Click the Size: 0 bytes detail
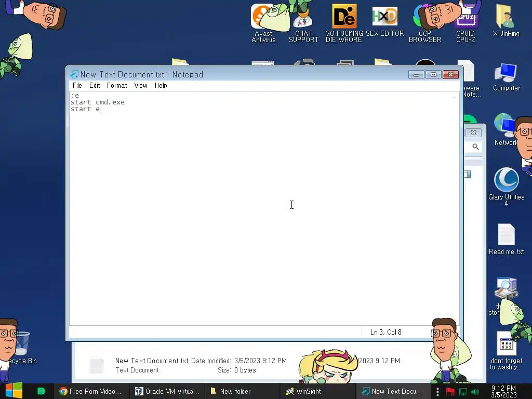Viewport: 532px width, 399px height. coord(237,370)
